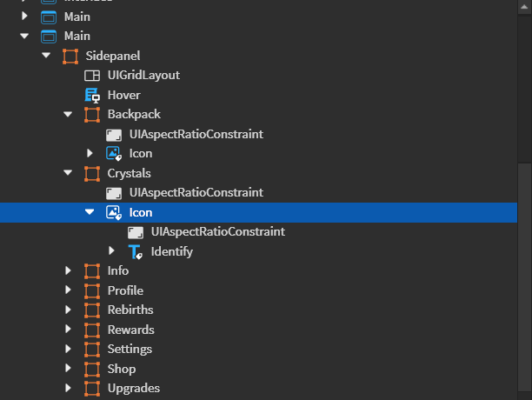Expand the Profile frame
532x400 pixels.
pos(69,290)
